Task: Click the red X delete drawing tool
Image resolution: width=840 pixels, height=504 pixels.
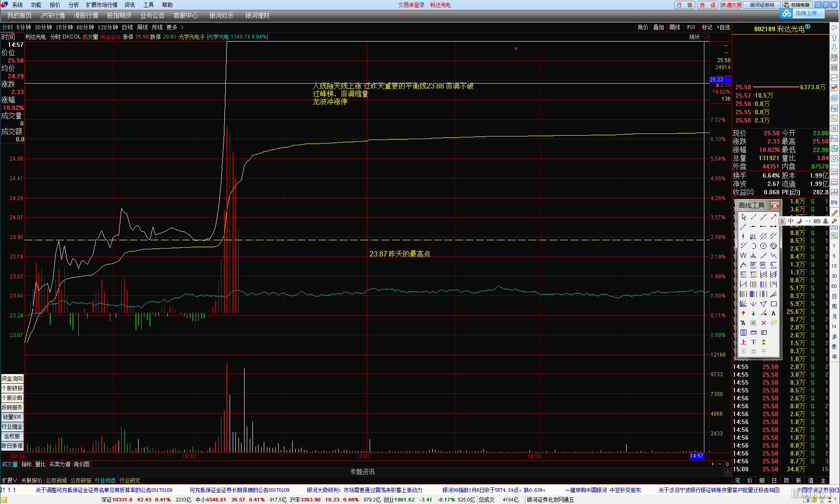Action: pos(763,323)
